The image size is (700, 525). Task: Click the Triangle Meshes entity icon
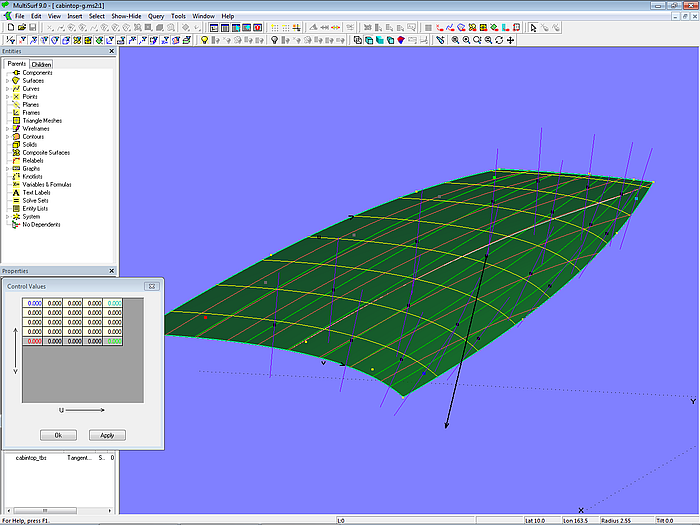tap(16, 121)
